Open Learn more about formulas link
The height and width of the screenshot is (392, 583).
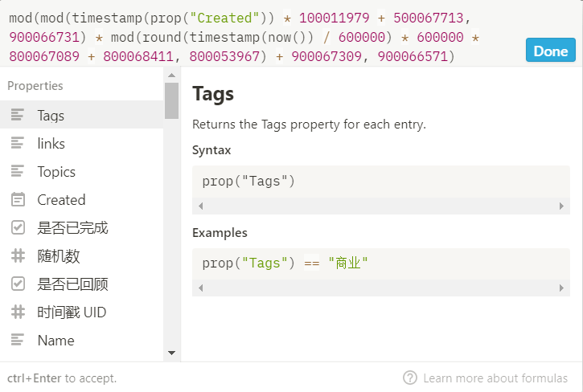tap(495, 378)
